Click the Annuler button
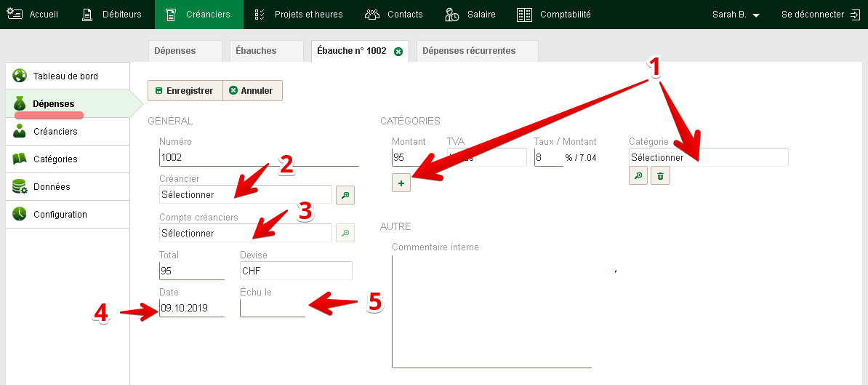The height and width of the screenshot is (385, 868). [x=252, y=90]
